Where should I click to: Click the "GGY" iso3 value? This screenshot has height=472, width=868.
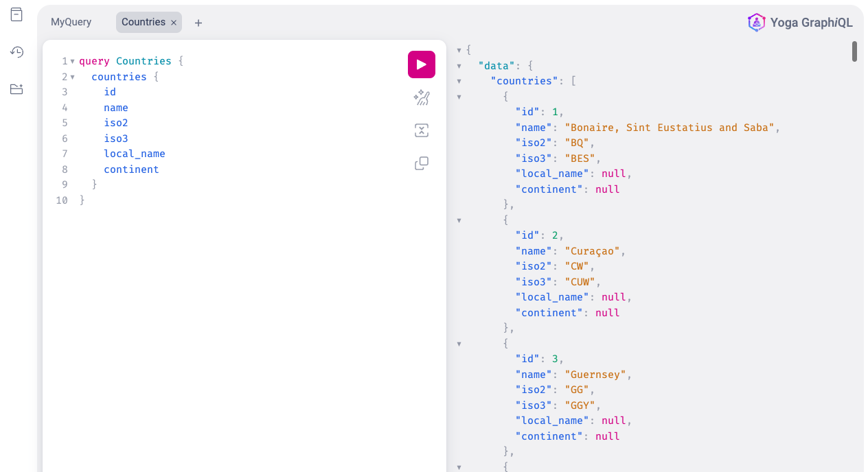(x=580, y=405)
